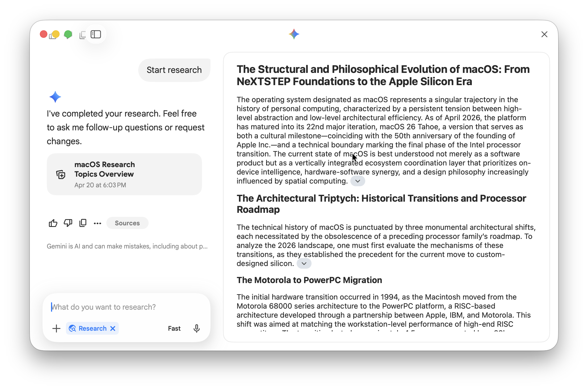Screen dimensions: 588x390
Task: Remove the Research mode chip
Action: point(113,329)
